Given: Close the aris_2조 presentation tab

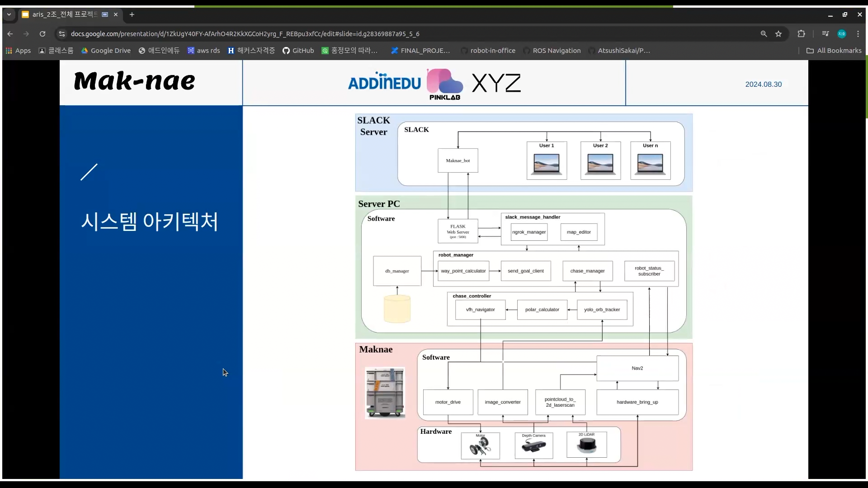Looking at the screenshot, I should point(116,14).
